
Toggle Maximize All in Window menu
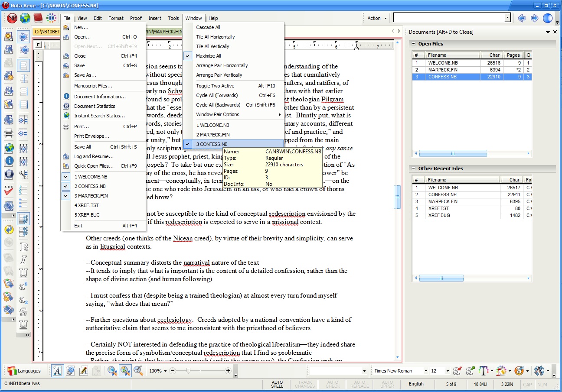233,56
